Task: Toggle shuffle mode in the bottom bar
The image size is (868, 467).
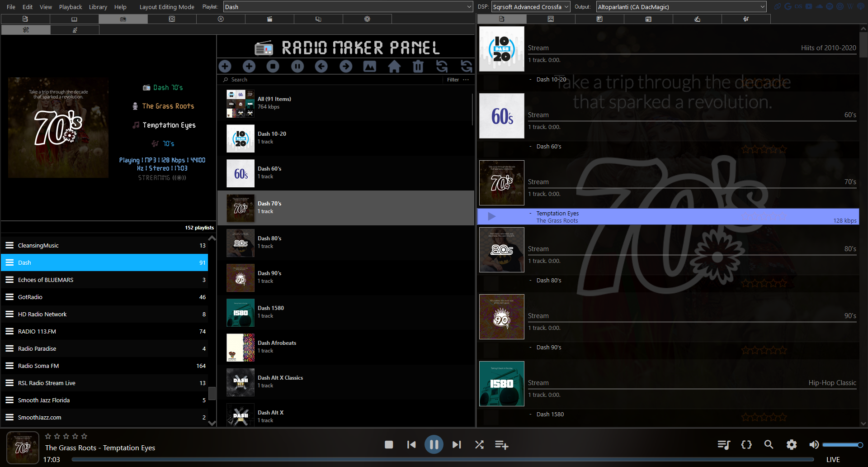Action: tap(479, 445)
